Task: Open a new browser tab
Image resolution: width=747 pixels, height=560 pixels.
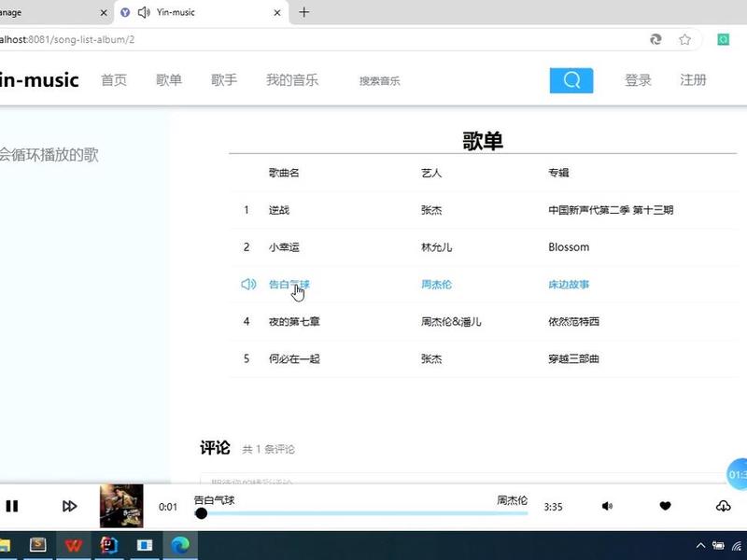Action: click(x=304, y=12)
